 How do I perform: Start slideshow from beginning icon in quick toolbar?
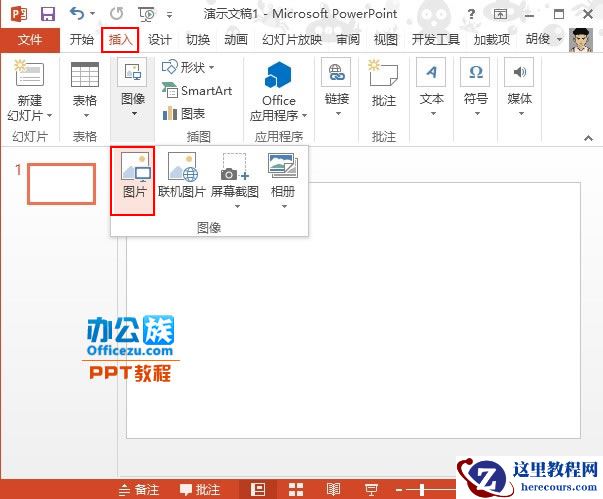point(146,14)
